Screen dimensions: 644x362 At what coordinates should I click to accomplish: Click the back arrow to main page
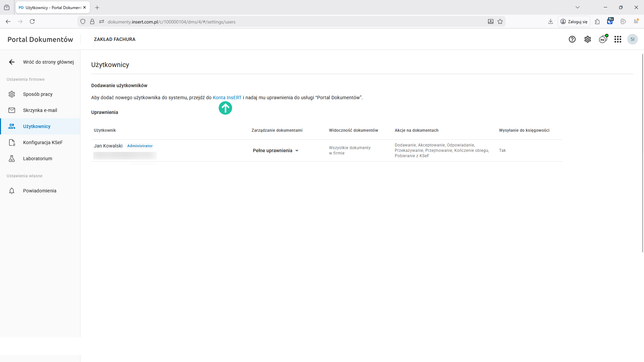[12, 62]
